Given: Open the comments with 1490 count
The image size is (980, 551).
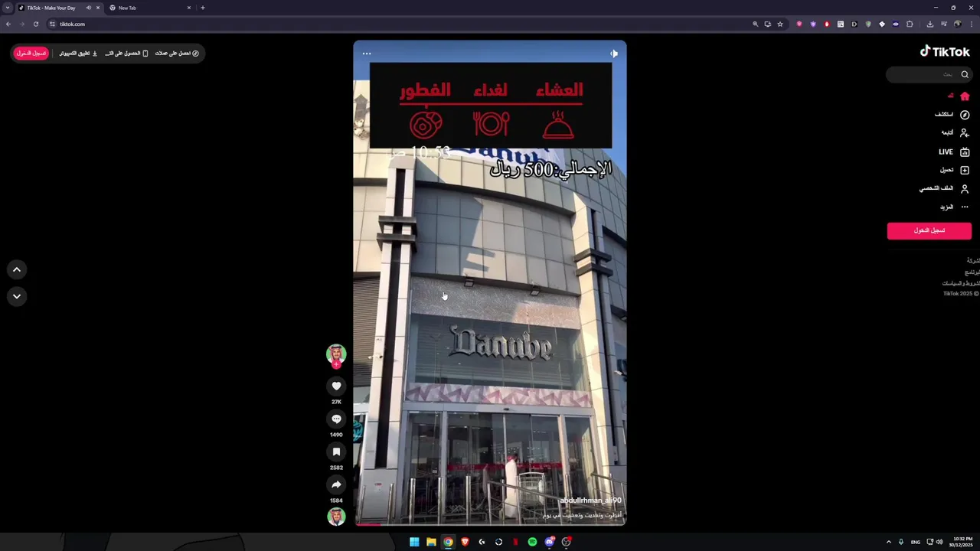Looking at the screenshot, I should (x=336, y=419).
